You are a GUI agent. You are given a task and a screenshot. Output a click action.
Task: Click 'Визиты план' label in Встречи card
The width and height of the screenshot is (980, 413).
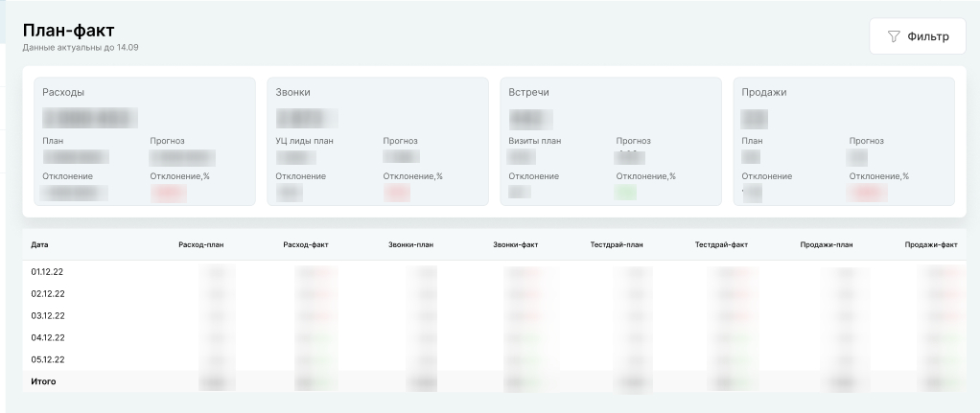pos(535,141)
